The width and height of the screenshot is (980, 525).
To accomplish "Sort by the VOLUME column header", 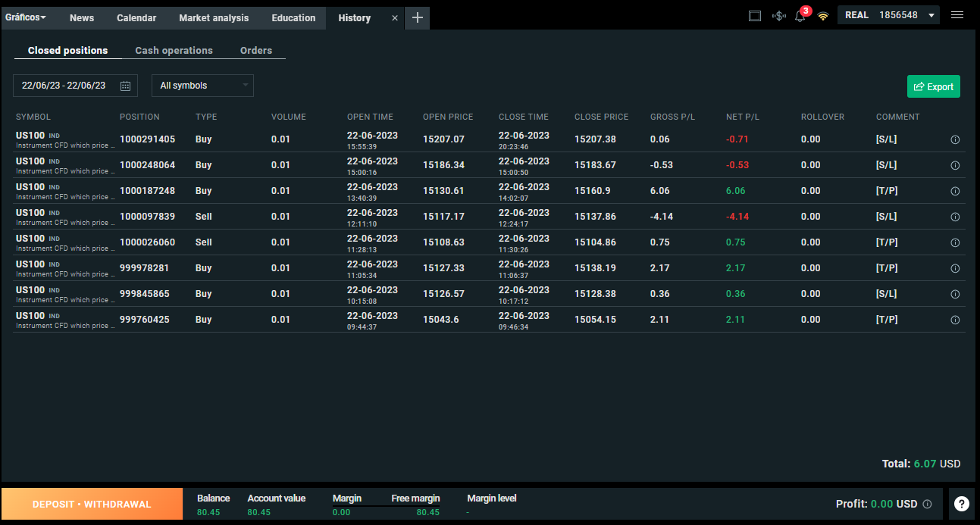I will pyautogui.click(x=289, y=117).
